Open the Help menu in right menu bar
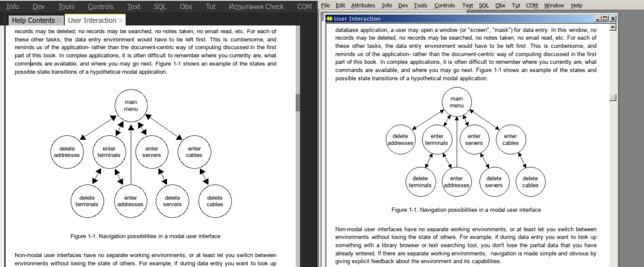Viewport: 644px width, 267px height. click(x=577, y=6)
